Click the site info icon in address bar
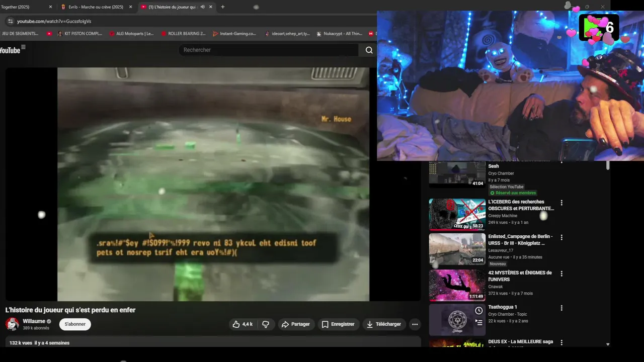This screenshot has height=362, width=644. 10,21
